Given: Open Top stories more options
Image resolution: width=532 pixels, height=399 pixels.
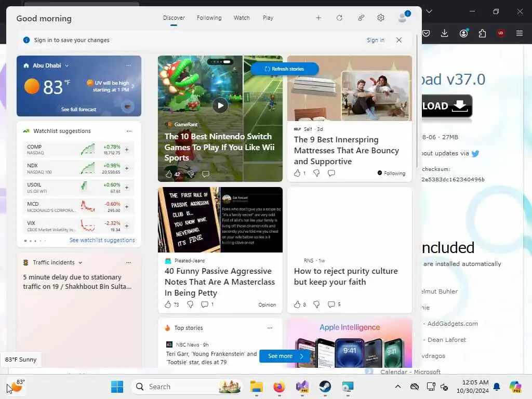Looking at the screenshot, I should pyautogui.click(x=270, y=328).
